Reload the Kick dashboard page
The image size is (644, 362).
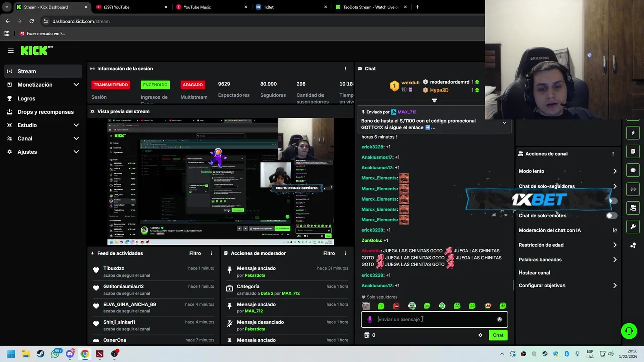tap(31, 21)
